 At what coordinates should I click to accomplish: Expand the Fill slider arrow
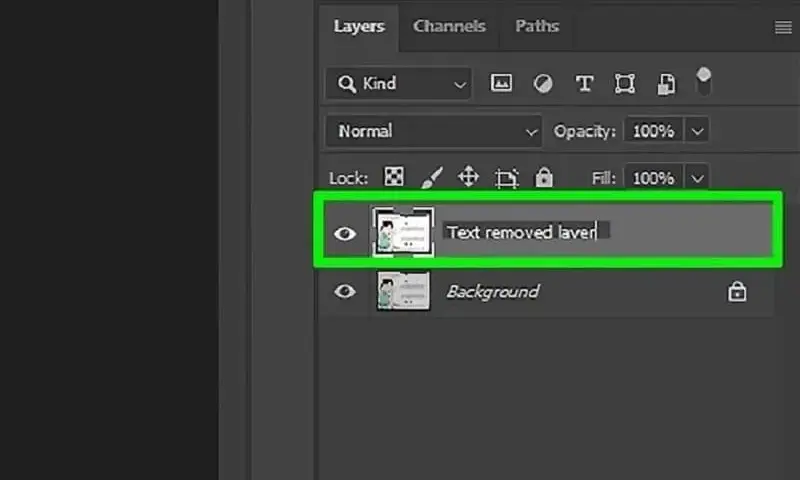pyautogui.click(x=697, y=178)
